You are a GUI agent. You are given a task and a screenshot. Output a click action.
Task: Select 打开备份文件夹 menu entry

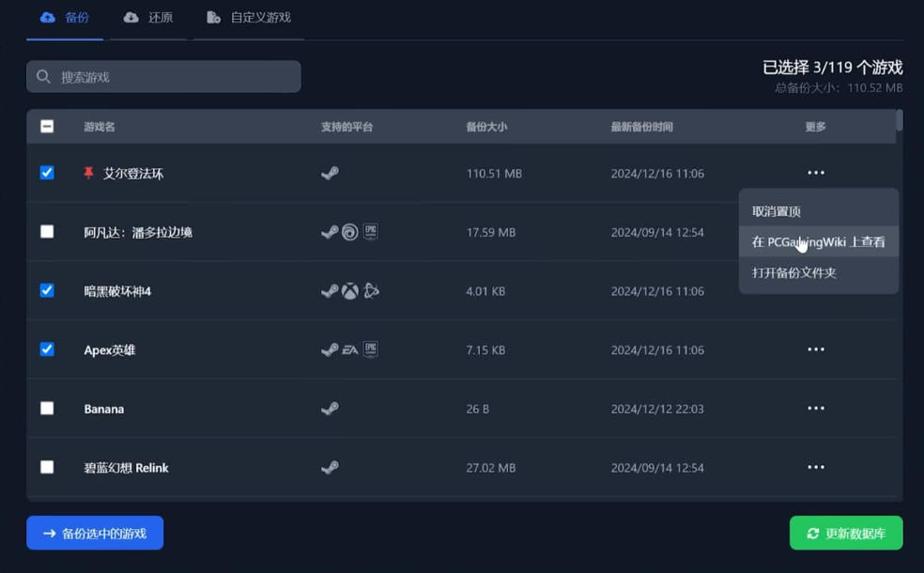[x=819, y=272]
